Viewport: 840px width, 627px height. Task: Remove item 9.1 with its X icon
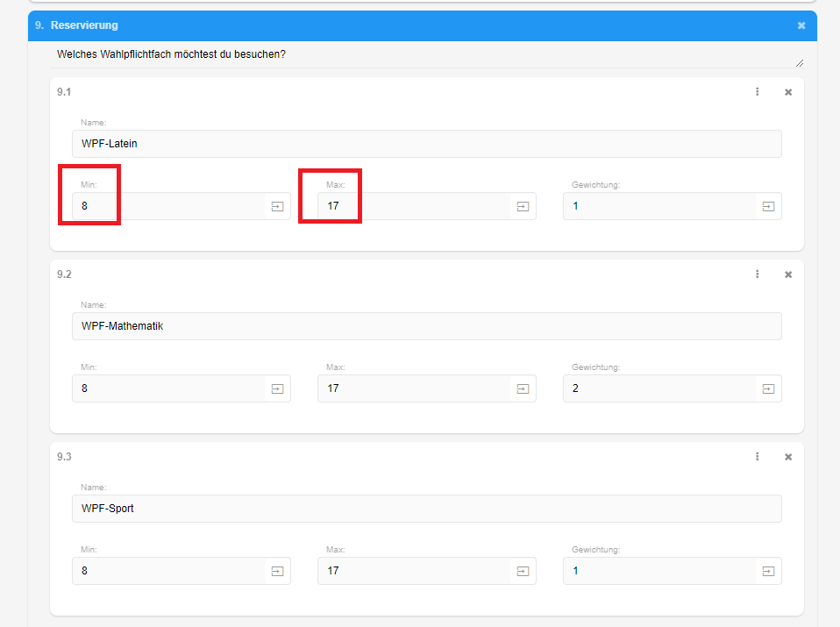point(788,92)
